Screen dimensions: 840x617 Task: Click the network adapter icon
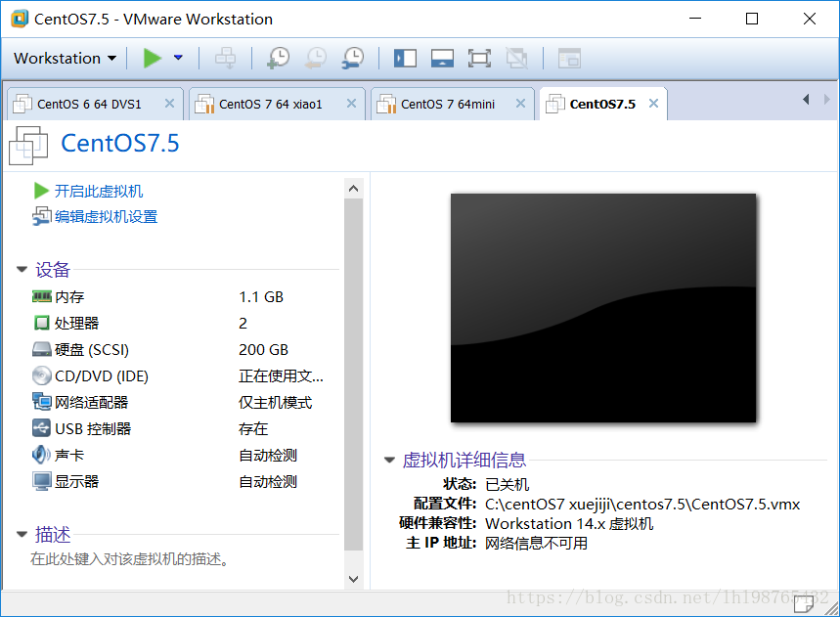[x=42, y=402]
